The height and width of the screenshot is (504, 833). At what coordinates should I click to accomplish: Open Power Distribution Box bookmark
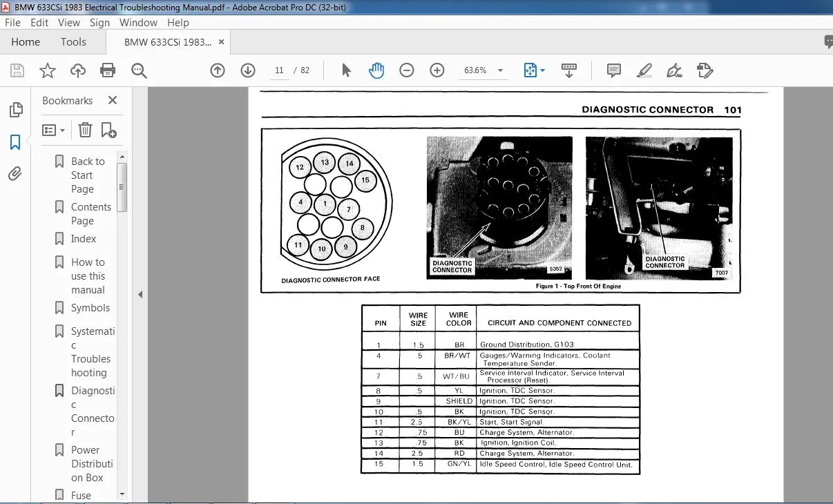(x=92, y=464)
